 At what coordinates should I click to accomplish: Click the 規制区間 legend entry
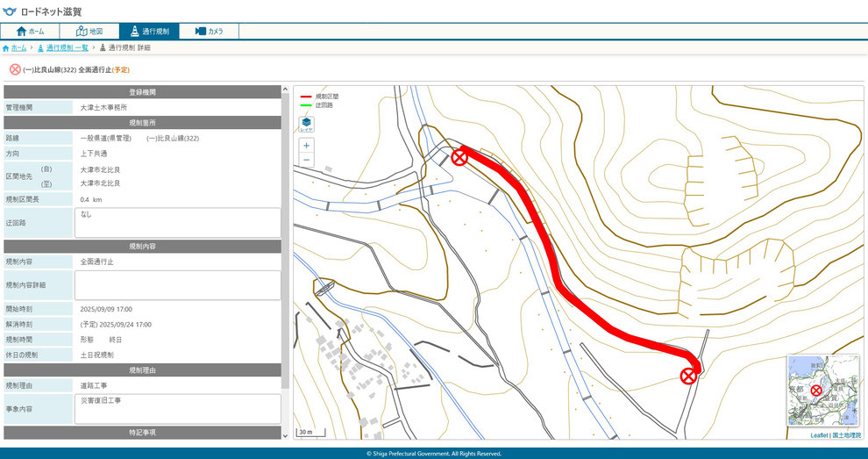tap(319, 97)
